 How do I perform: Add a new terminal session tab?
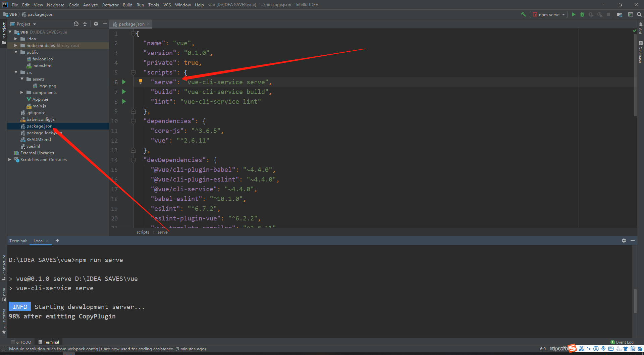click(57, 241)
